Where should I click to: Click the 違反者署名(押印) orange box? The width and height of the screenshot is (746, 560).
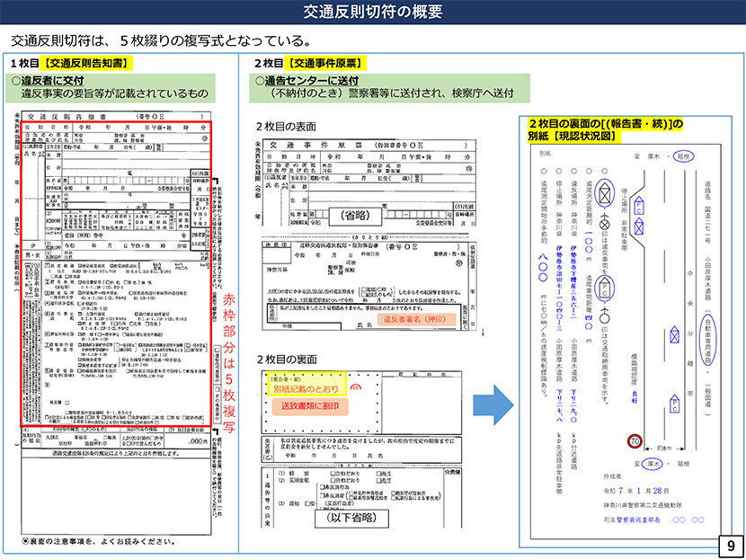(x=413, y=319)
